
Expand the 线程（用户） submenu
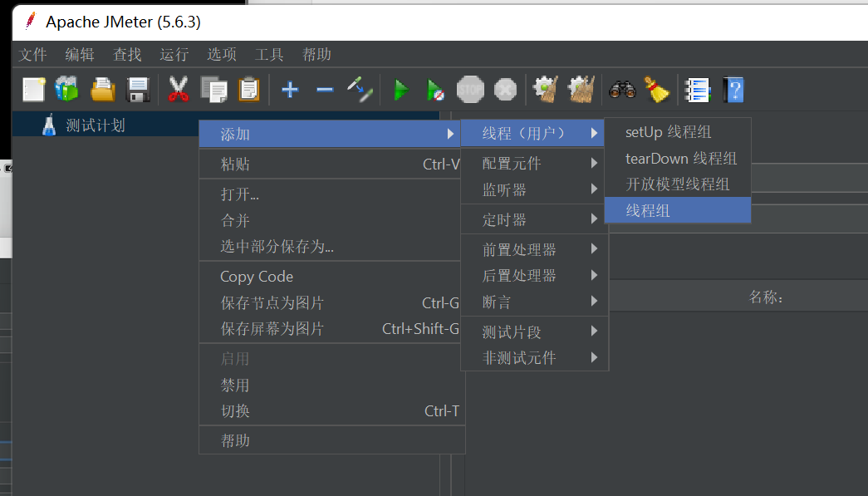coord(532,133)
